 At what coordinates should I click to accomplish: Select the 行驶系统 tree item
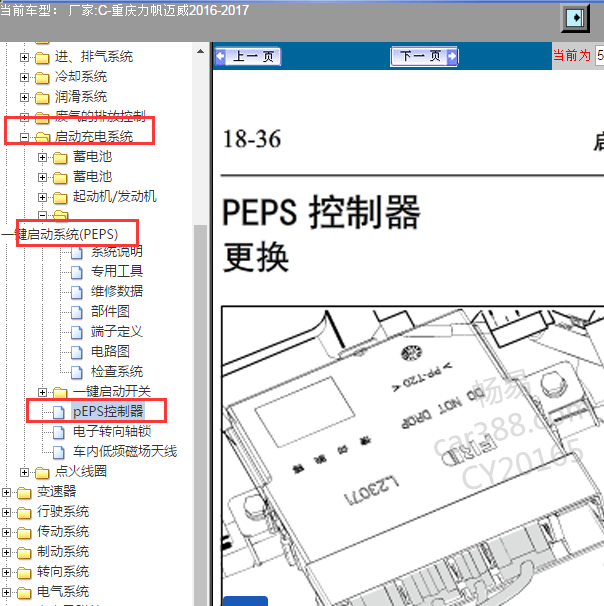pos(63,512)
